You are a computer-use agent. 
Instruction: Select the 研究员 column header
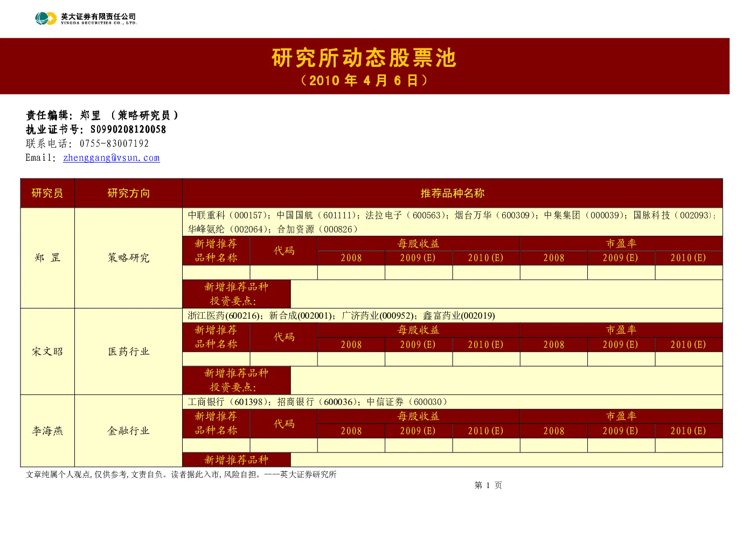tap(47, 193)
